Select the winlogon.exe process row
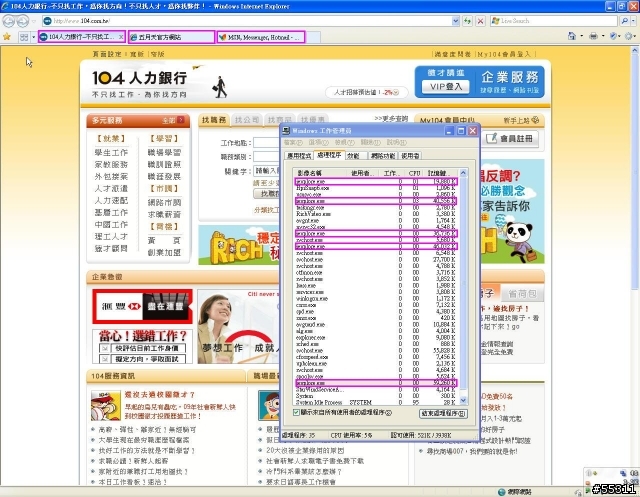 [x=376, y=299]
